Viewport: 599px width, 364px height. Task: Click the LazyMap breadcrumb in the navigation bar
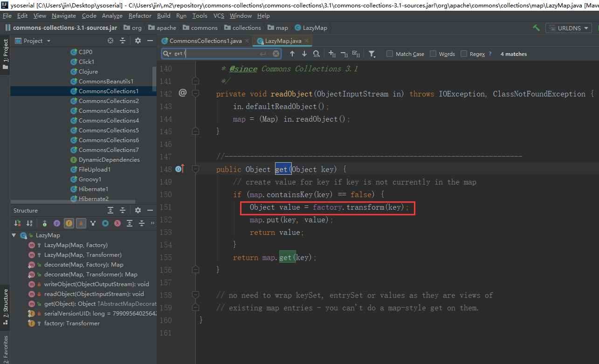tap(311, 28)
